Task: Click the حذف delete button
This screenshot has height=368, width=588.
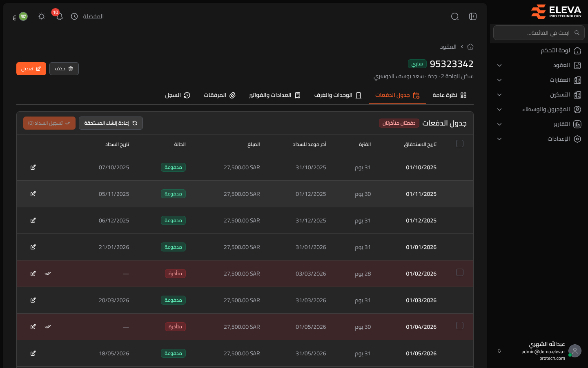Action: 64,69
